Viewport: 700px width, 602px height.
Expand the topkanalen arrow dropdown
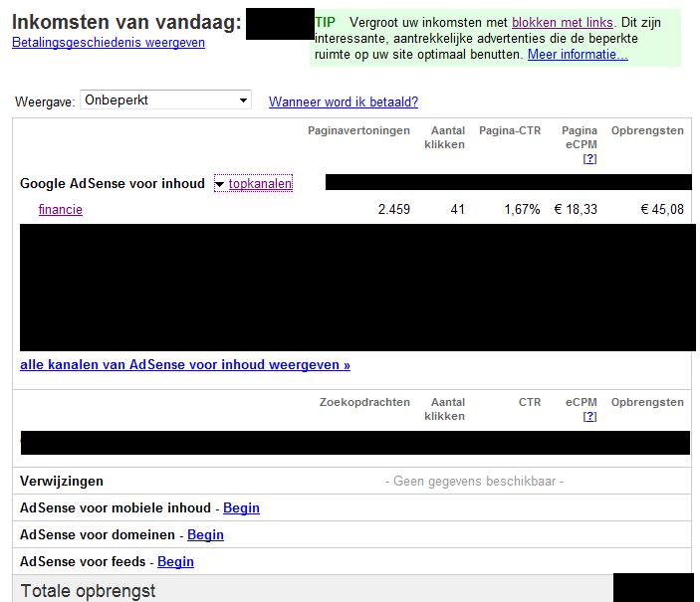click(220, 184)
